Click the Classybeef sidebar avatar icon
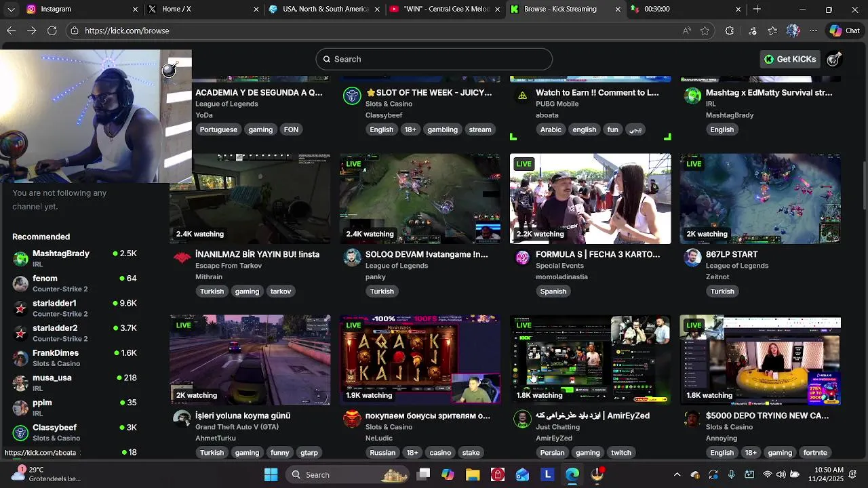The width and height of the screenshot is (868, 488). pos(21,432)
